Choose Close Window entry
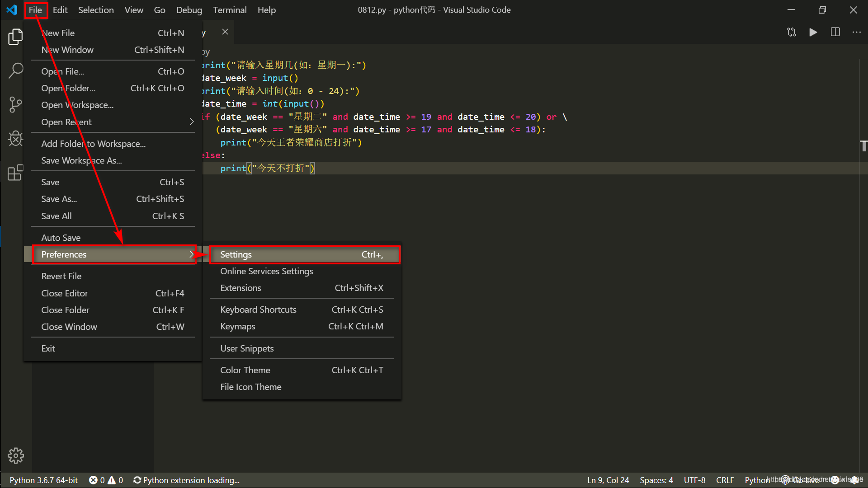 [113, 327]
